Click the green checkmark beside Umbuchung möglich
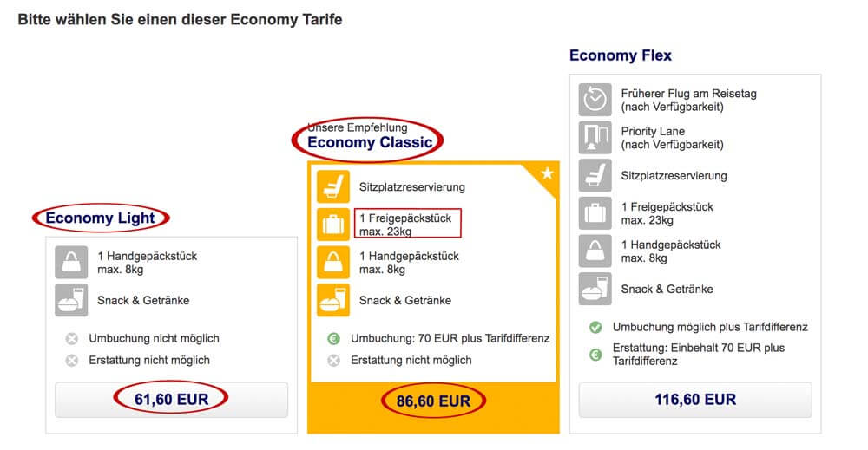This screenshot has height=450, width=868. [x=595, y=327]
